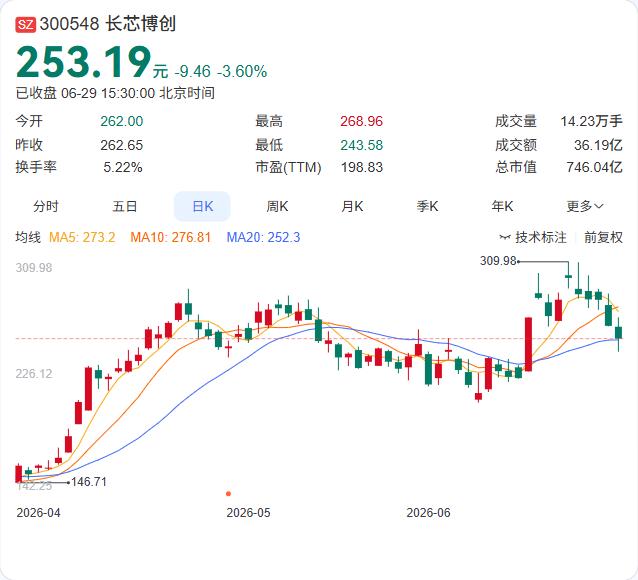The image size is (638, 580).
Task: Click the 换手率 value 5.22%
Action: coord(122,167)
